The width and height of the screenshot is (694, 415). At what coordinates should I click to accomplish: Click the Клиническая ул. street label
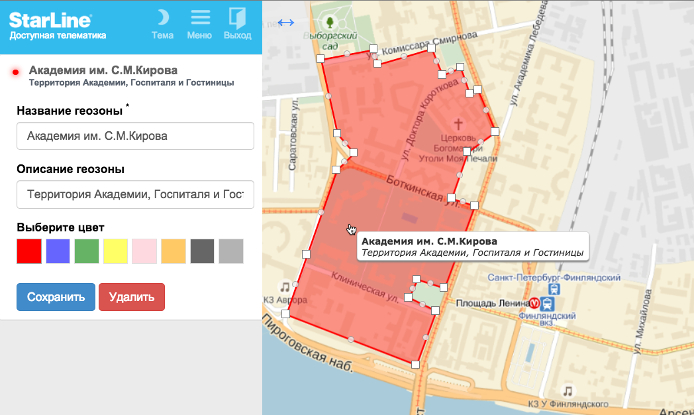(365, 288)
